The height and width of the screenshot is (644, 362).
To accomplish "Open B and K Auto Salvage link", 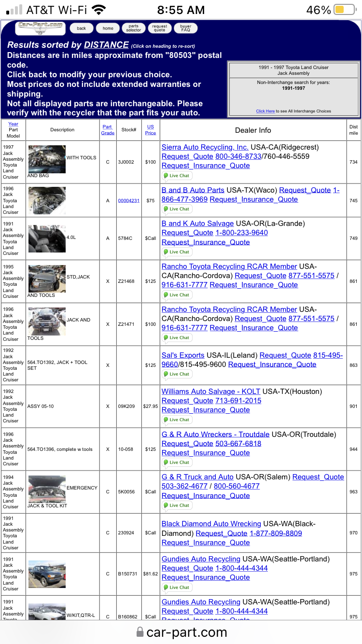I will (x=197, y=224).
